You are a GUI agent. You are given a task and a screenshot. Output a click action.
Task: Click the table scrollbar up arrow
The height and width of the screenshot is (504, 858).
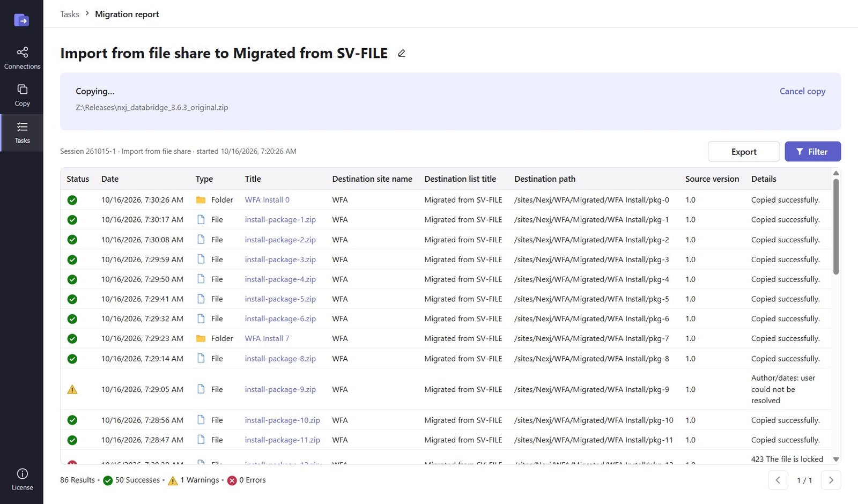tap(836, 173)
